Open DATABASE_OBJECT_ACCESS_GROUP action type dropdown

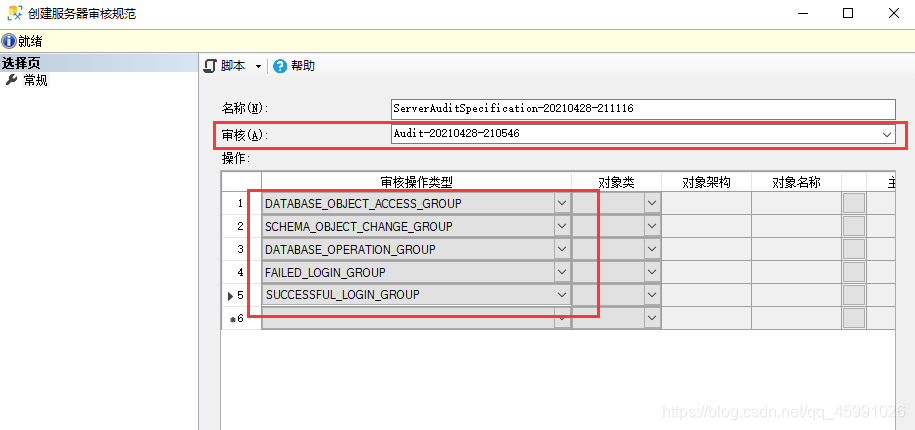pos(562,203)
